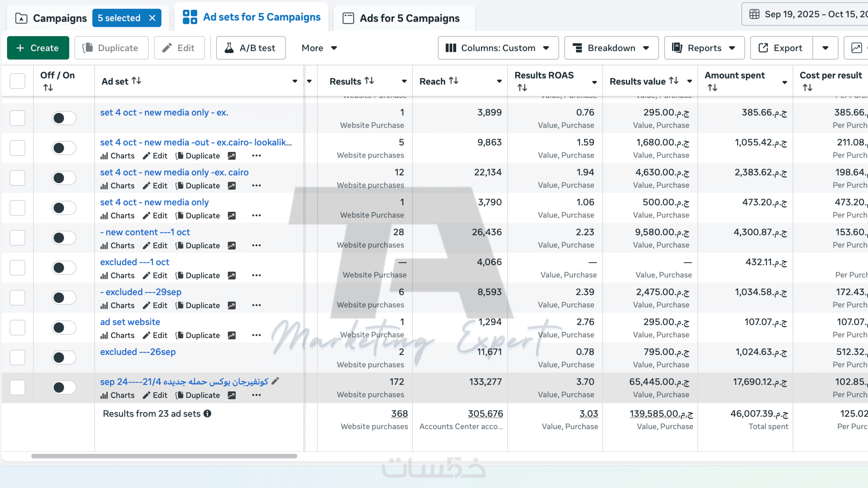Toggle the 'excluded ---1 oct' ad set switch
The height and width of the screenshot is (488, 868).
pyautogui.click(x=64, y=268)
